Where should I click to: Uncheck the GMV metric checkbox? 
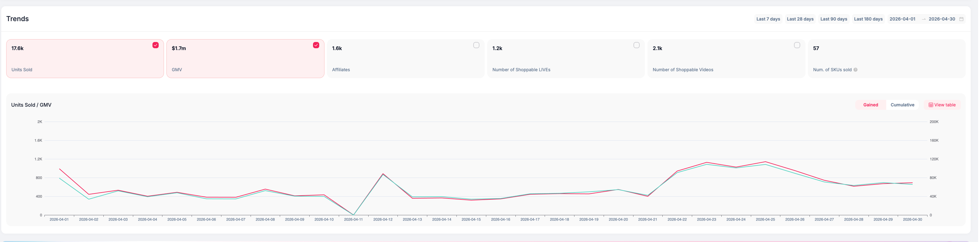316,45
